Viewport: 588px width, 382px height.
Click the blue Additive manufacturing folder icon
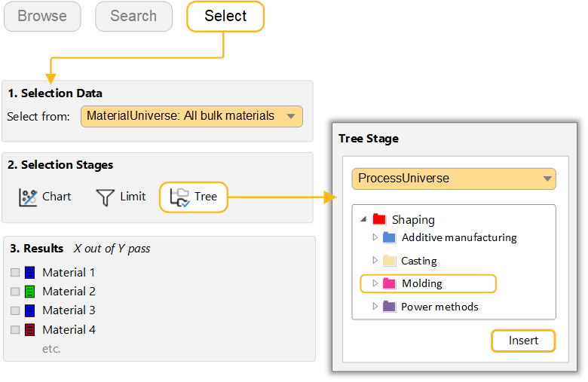[x=389, y=237]
